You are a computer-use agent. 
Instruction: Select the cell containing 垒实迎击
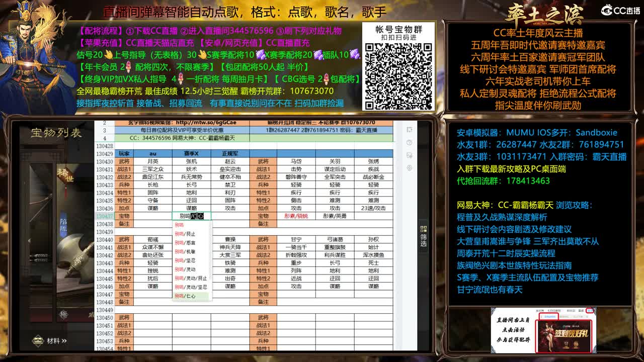pyautogui.click(x=230, y=169)
